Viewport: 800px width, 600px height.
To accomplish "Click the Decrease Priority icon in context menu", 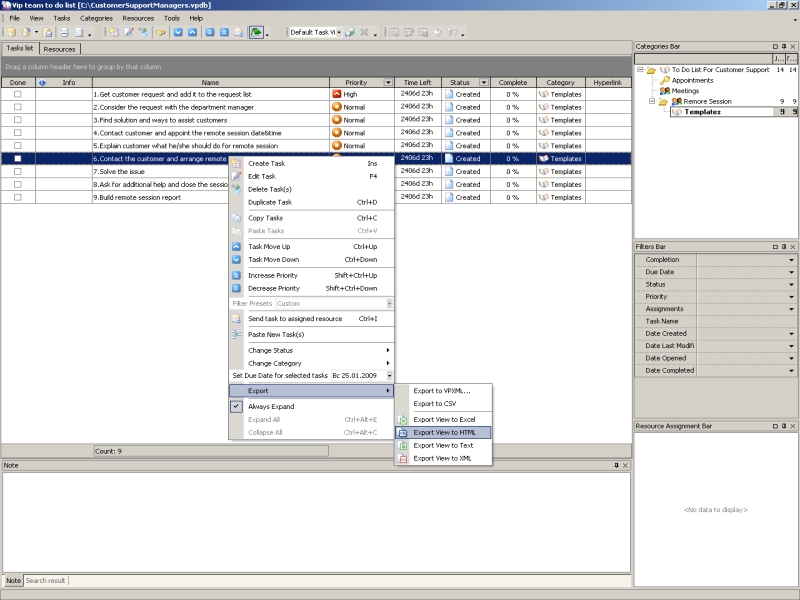I will [237, 288].
